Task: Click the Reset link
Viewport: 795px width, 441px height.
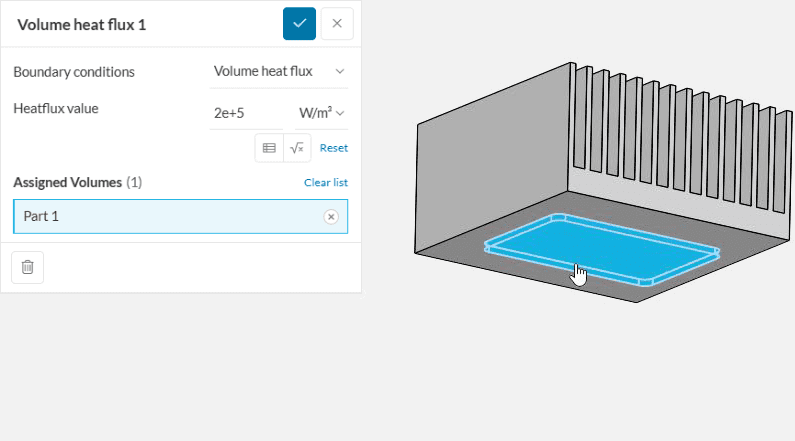Action: coord(333,148)
